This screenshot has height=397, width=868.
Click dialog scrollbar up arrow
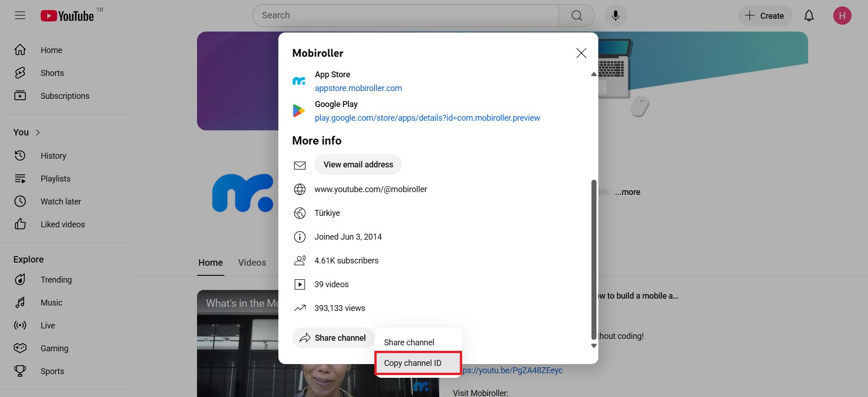coord(594,74)
